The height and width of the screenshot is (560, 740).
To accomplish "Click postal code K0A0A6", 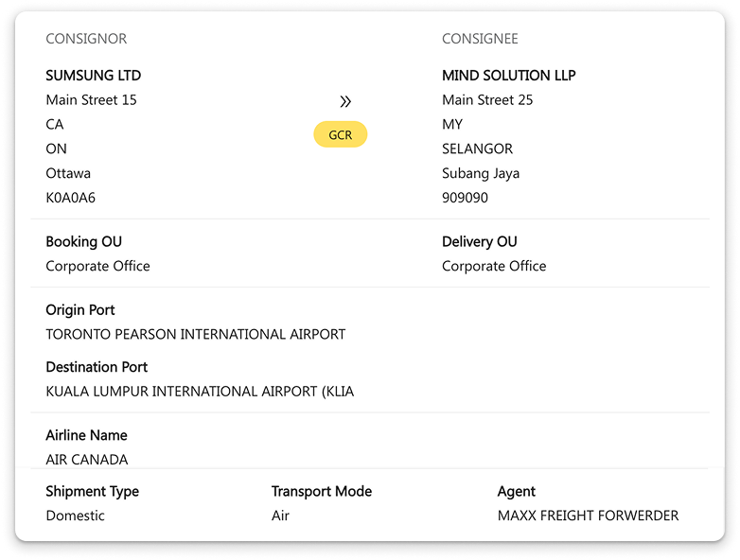I will [70, 199].
